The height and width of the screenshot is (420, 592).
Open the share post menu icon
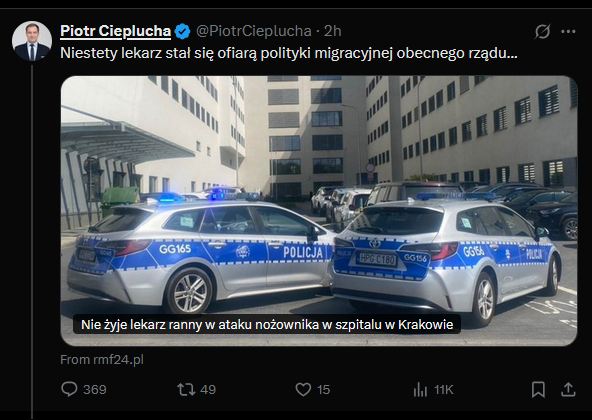[x=568, y=389]
